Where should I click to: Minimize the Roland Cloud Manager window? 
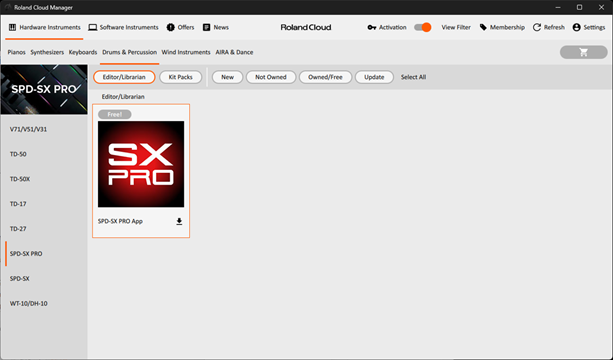click(558, 7)
